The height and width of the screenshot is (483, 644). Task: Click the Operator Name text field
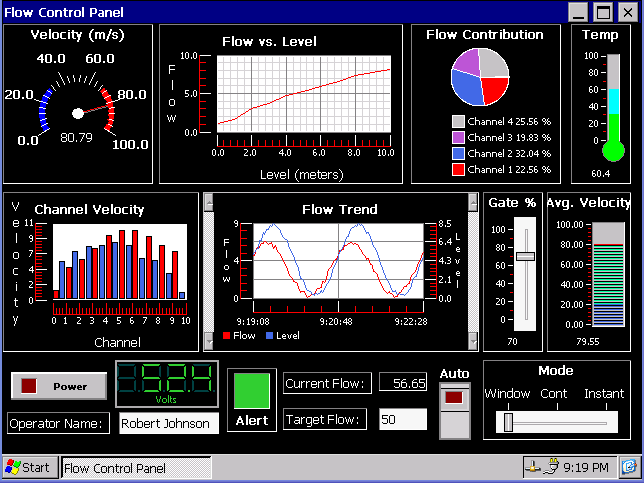pyautogui.click(x=168, y=423)
